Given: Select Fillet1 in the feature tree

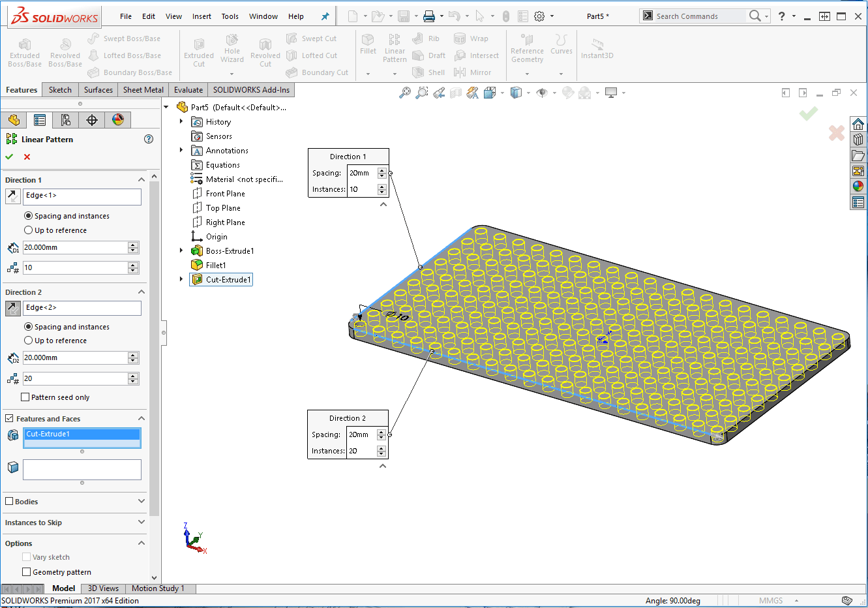Looking at the screenshot, I should coord(215,266).
